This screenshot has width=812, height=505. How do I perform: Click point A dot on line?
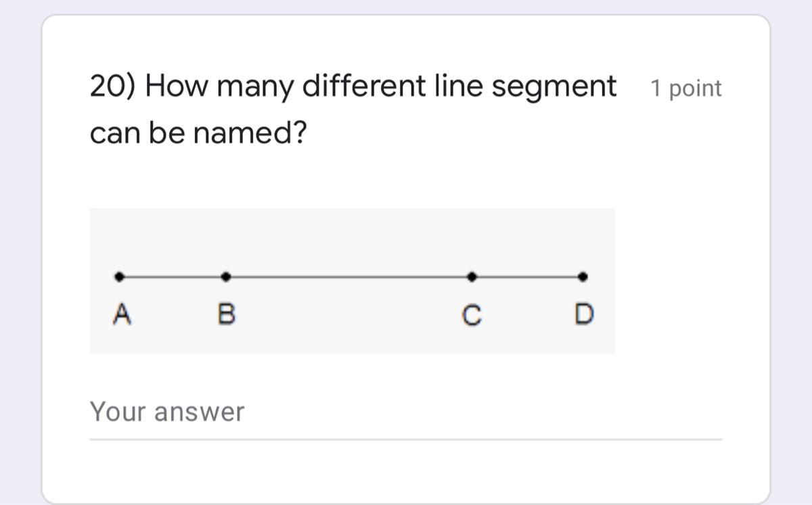(x=119, y=276)
